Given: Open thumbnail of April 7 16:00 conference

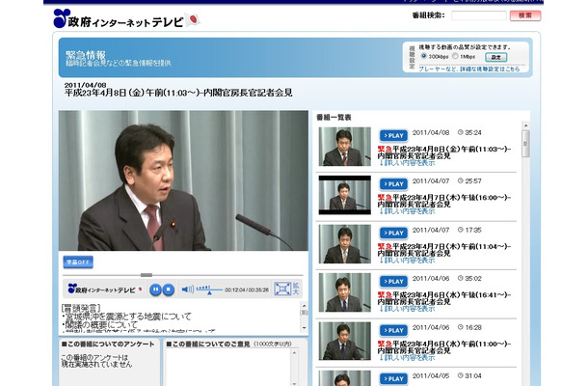Looking at the screenshot, I should pyautogui.click(x=345, y=195).
